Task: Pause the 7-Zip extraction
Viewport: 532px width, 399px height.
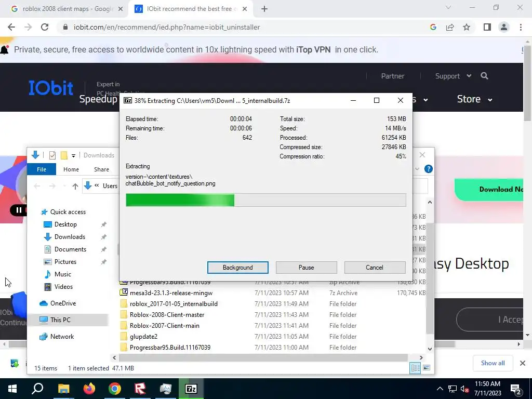Action: [306, 268]
